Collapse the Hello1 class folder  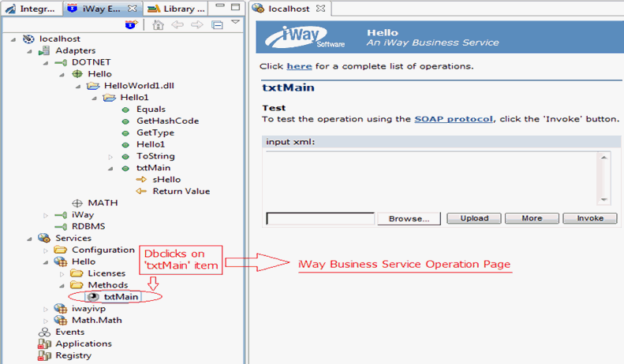click(95, 98)
